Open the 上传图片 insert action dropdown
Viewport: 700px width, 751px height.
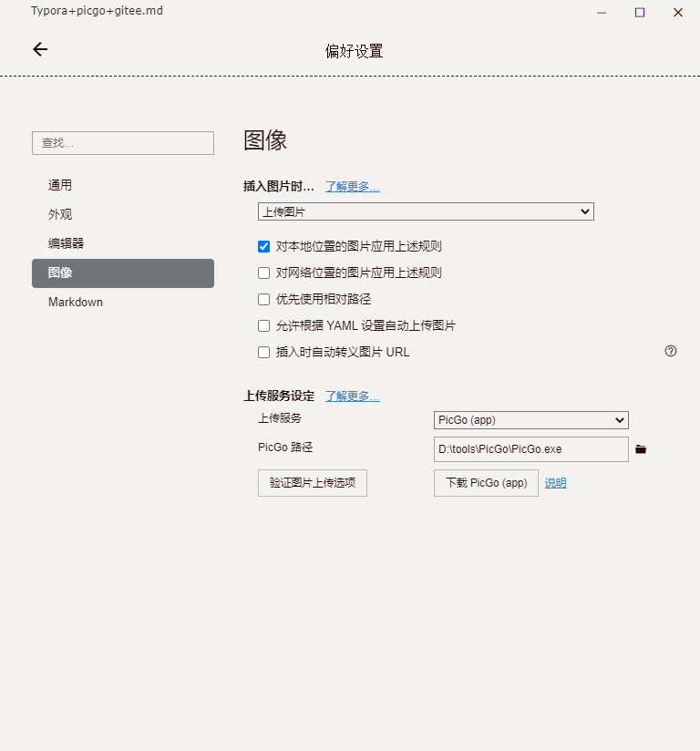[426, 211]
